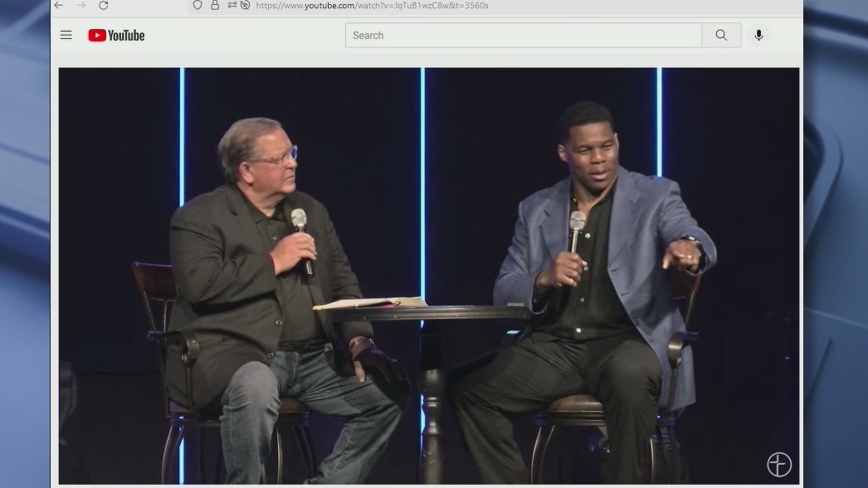This screenshot has width=868, height=488.
Task: Reload the page with the refresh icon
Action: (103, 5)
